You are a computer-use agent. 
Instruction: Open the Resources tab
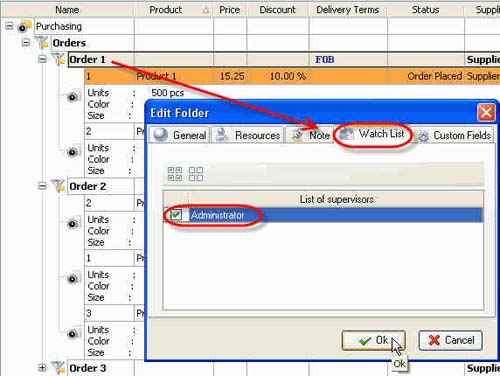248,135
